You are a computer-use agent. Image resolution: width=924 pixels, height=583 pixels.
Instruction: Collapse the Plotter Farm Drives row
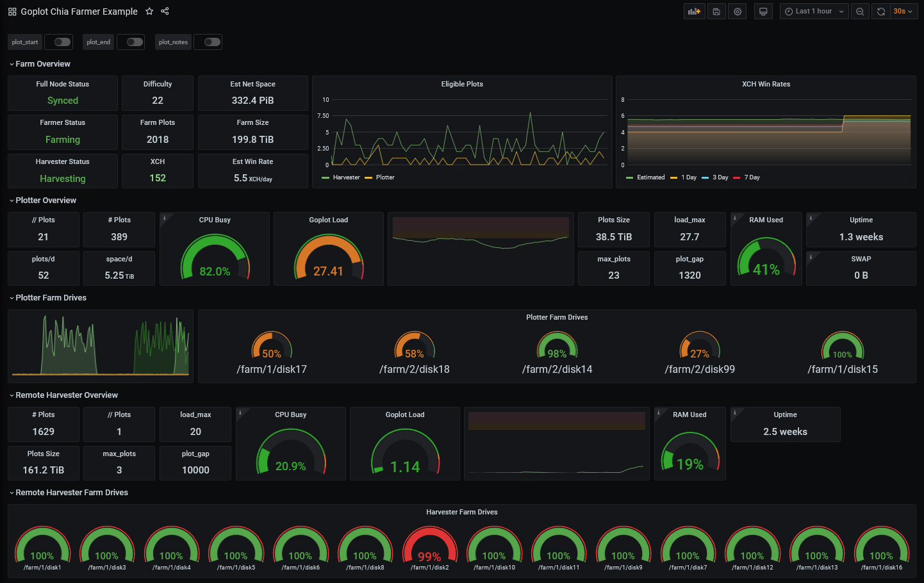pos(51,298)
